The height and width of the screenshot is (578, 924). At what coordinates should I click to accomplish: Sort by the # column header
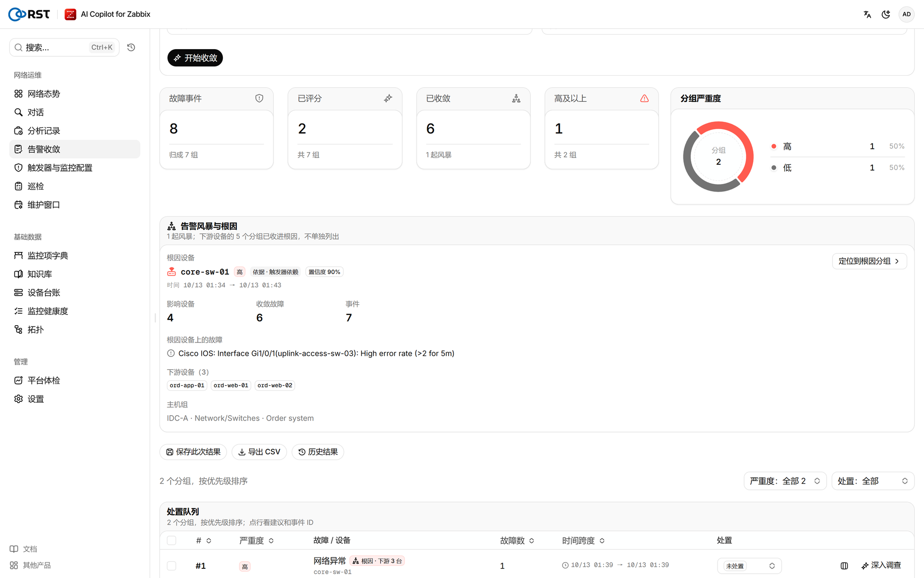coord(204,540)
